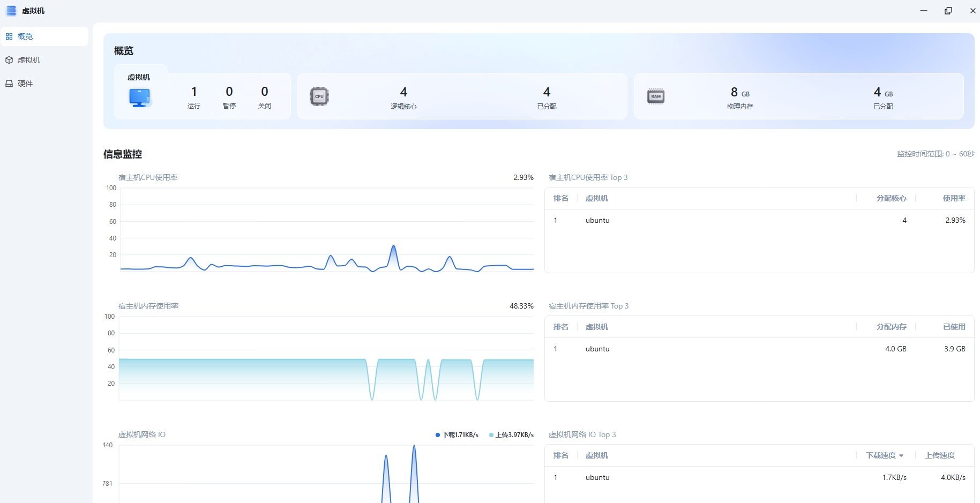980x503 pixels.
Task: Click the 宿主机内存使用率 chart title
Action: pos(148,306)
